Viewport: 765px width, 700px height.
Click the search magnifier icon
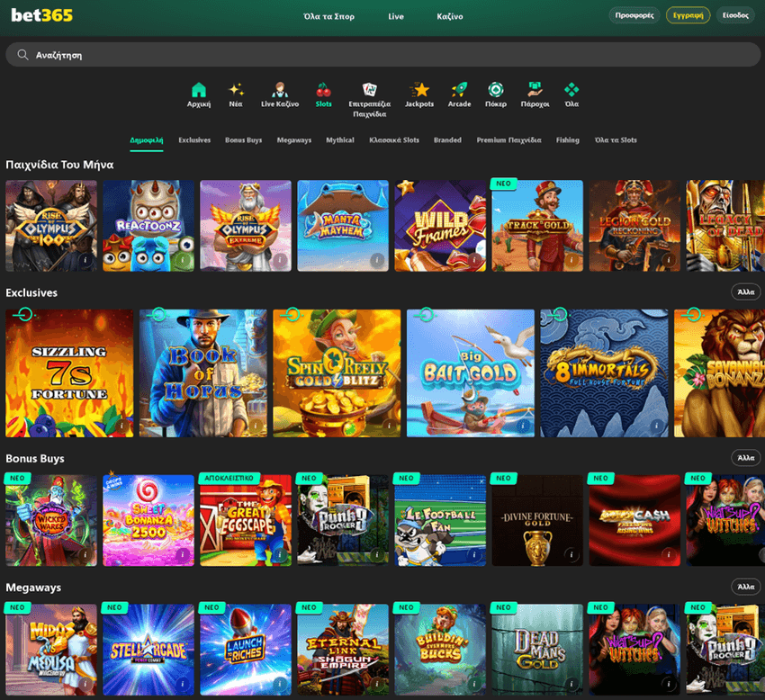(x=22, y=55)
